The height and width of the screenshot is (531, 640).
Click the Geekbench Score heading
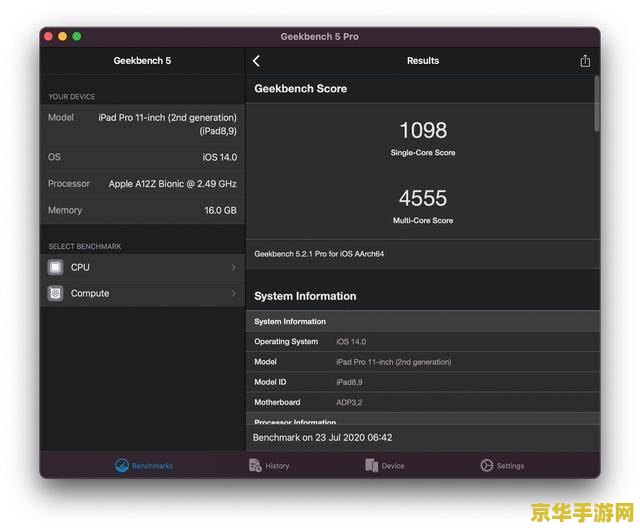point(300,89)
